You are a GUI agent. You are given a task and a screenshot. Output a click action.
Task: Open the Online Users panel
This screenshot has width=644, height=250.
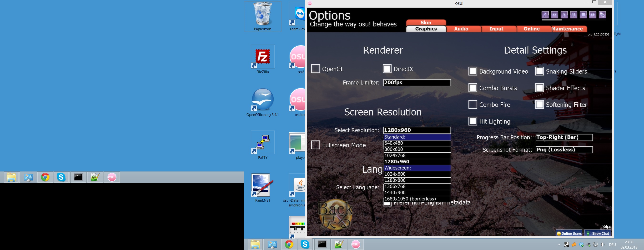coord(569,233)
